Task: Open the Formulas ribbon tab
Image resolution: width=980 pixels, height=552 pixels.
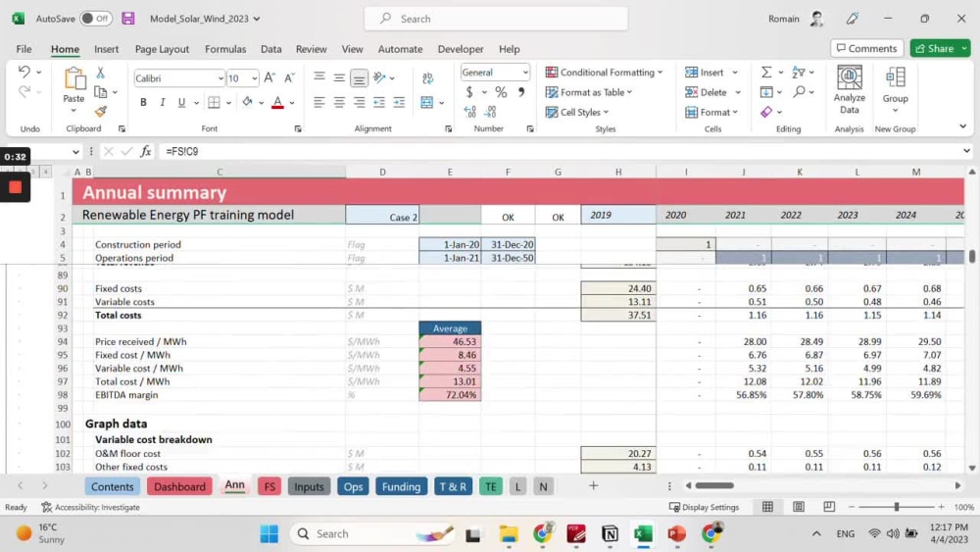Action: click(x=225, y=49)
